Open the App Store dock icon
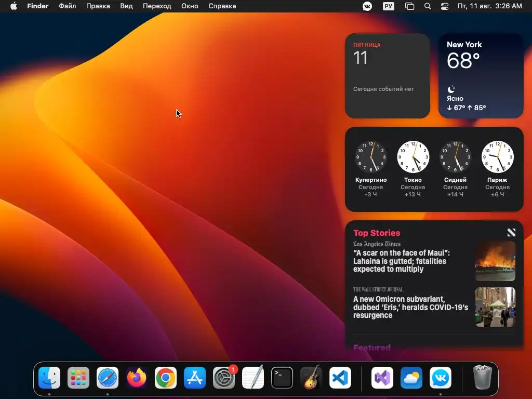This screenshot has width=532, height=399. [195, 377]
